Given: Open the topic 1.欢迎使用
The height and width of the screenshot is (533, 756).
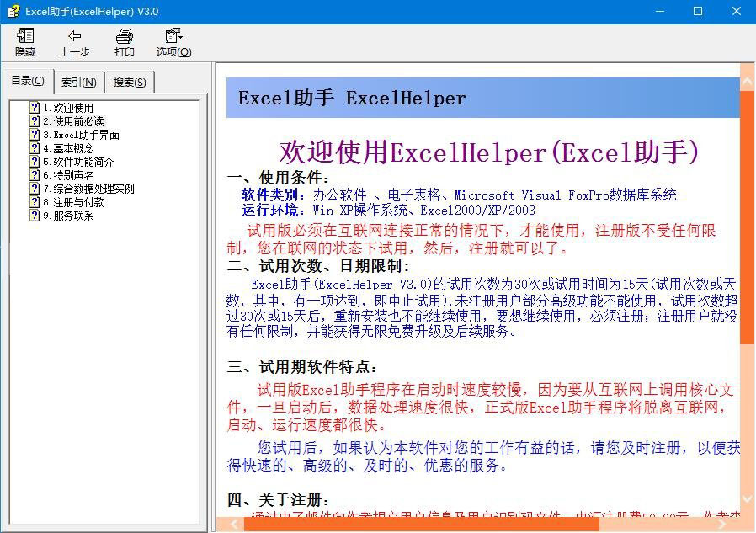Looking at the screenshot, I should pyautogui.click(x=68, y=108).
